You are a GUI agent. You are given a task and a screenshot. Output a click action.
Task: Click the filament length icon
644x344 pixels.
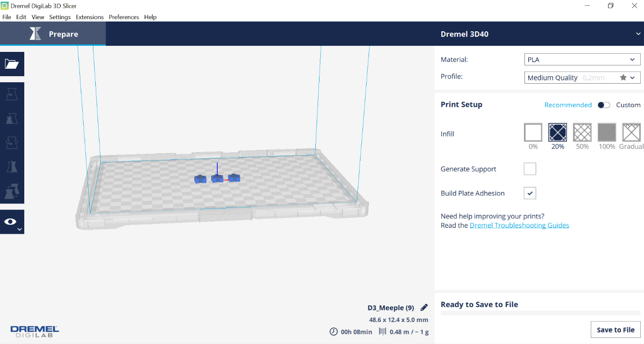(382, 332)
